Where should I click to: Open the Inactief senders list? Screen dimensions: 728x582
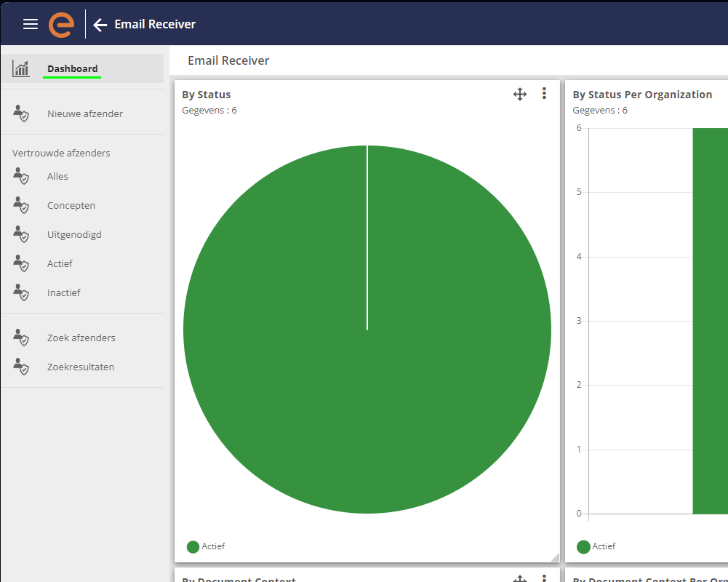pos(64,292)
